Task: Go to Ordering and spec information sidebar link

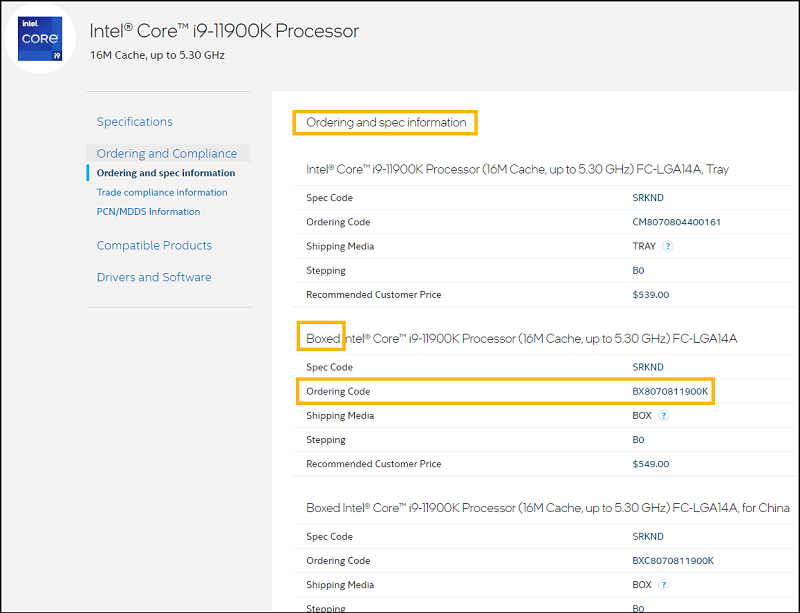Action: point(166,173)
